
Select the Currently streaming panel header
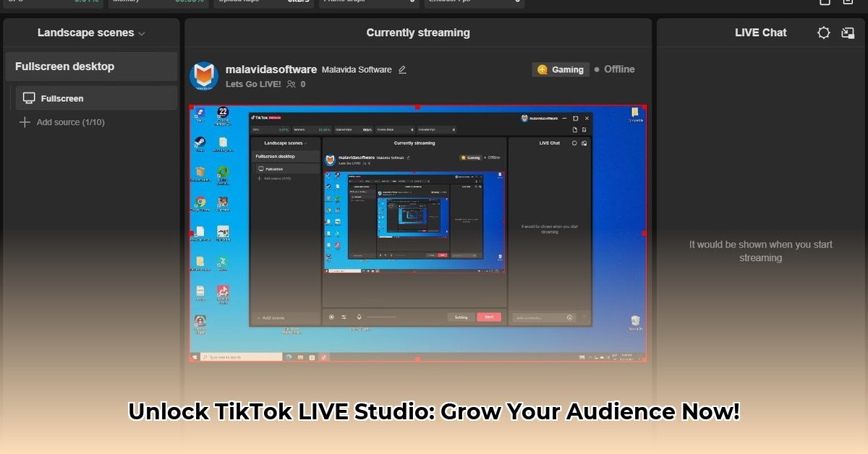tap(417, 33)
